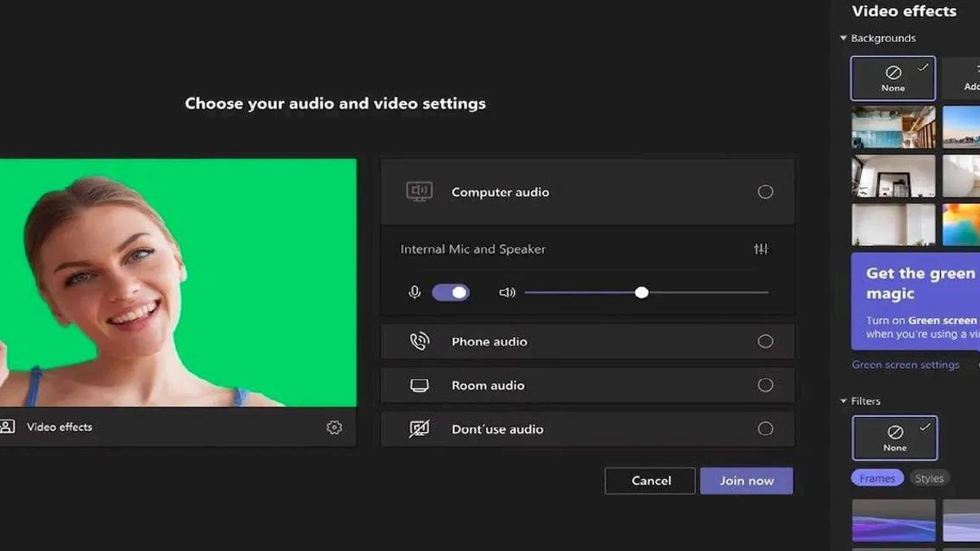Click the Join now button
The height and width of the screenshot is (551, 980).
pyautogui.click(x=746, y=481)
